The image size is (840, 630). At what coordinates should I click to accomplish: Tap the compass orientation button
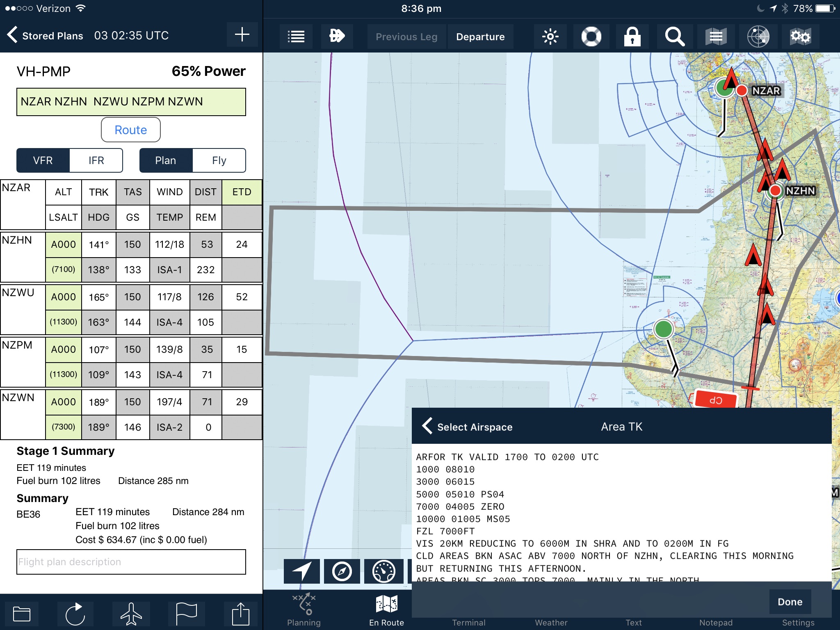pyautogui.click(x=342, y=571)
